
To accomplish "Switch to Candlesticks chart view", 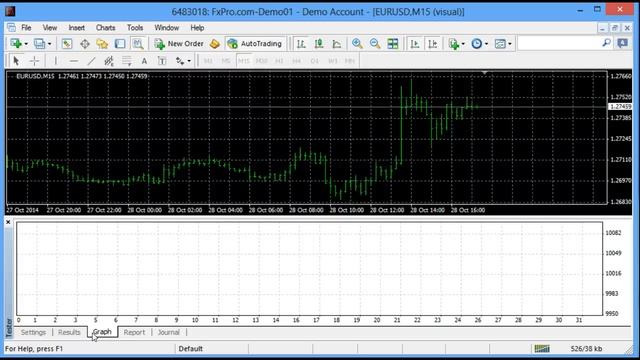I will (x=319, y=44).
